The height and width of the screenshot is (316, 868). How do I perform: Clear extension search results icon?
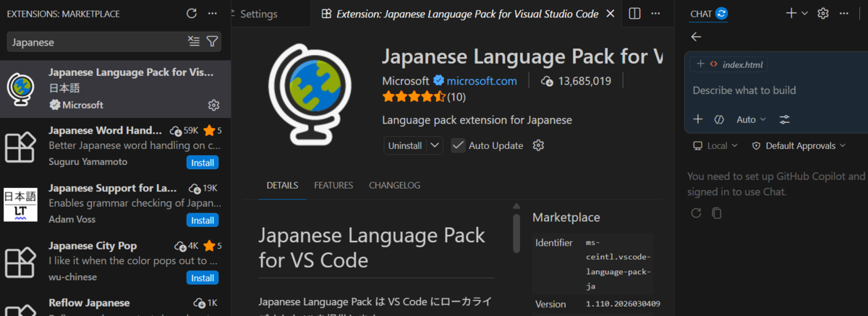(193, 42)
